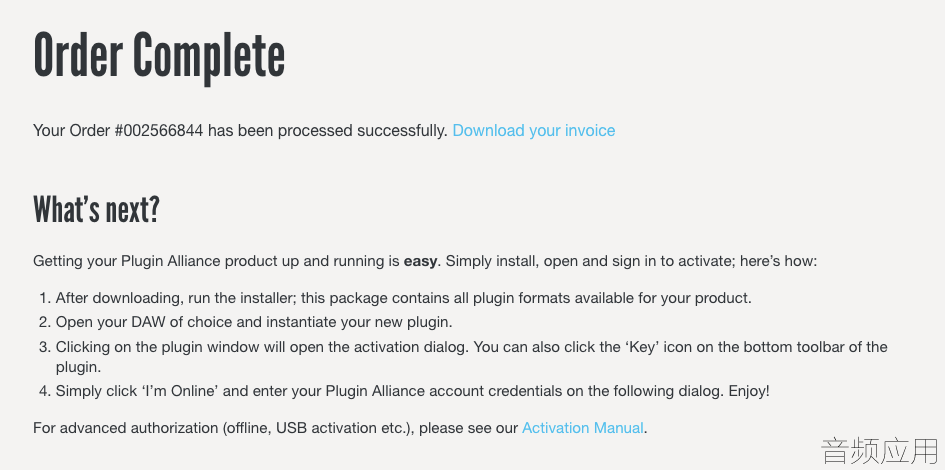Open the Download your invoice link
The image size is (945, 470).
point(533,131)
